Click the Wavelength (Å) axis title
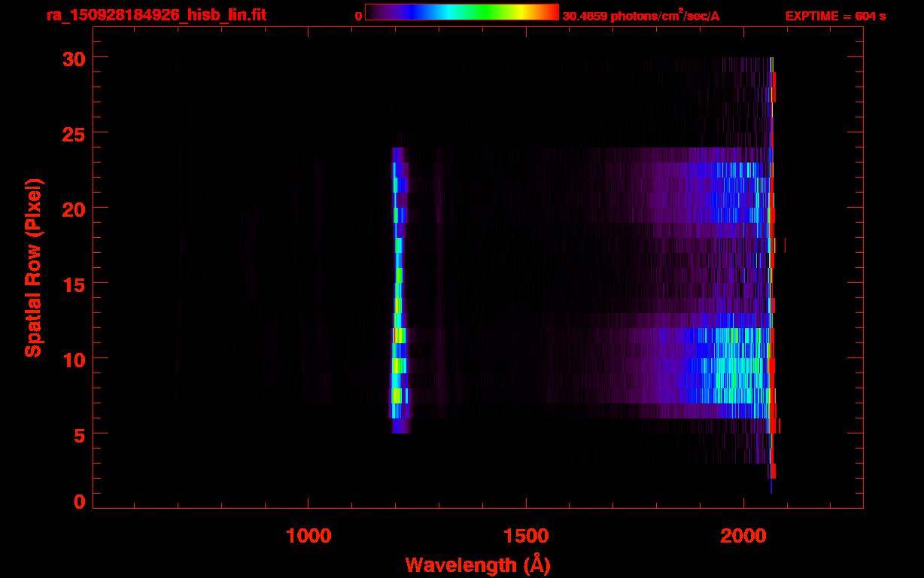This screenshot has width=924, height=578. pyautogui.click(x=478, y=564)
